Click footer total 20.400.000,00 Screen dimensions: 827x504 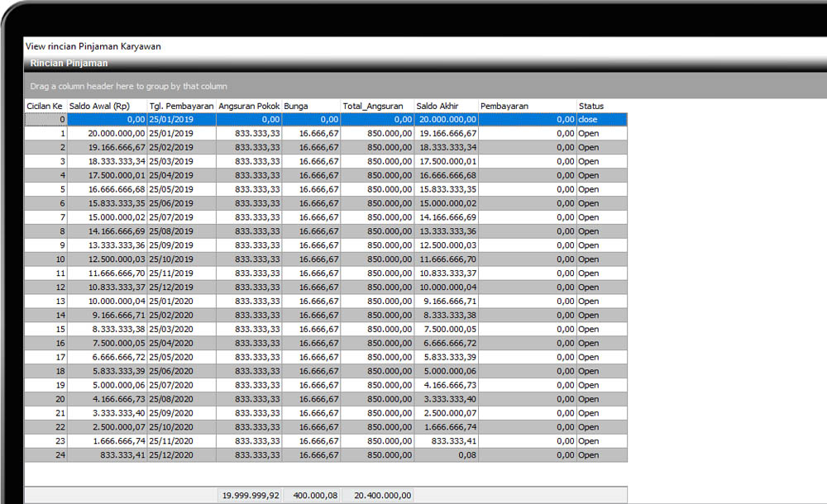coord(377,496)
